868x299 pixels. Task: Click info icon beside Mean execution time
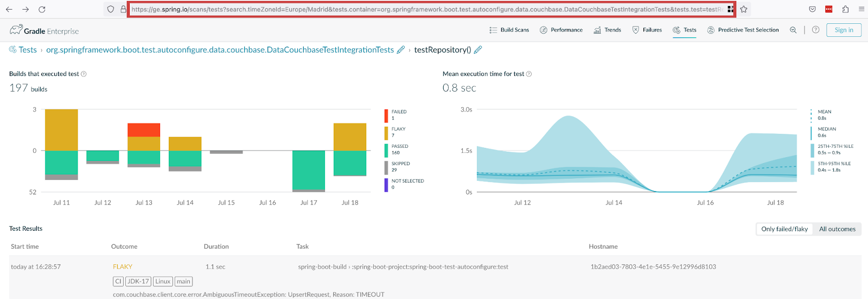(529, 74)
